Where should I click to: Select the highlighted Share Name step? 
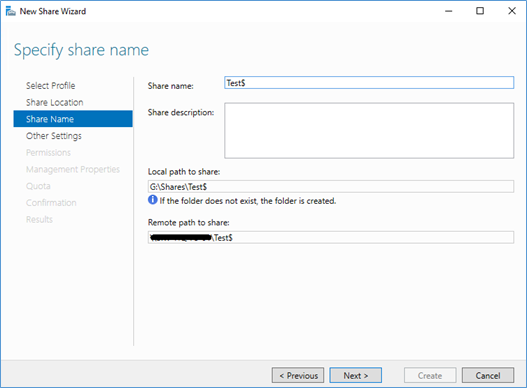[73, 119]
